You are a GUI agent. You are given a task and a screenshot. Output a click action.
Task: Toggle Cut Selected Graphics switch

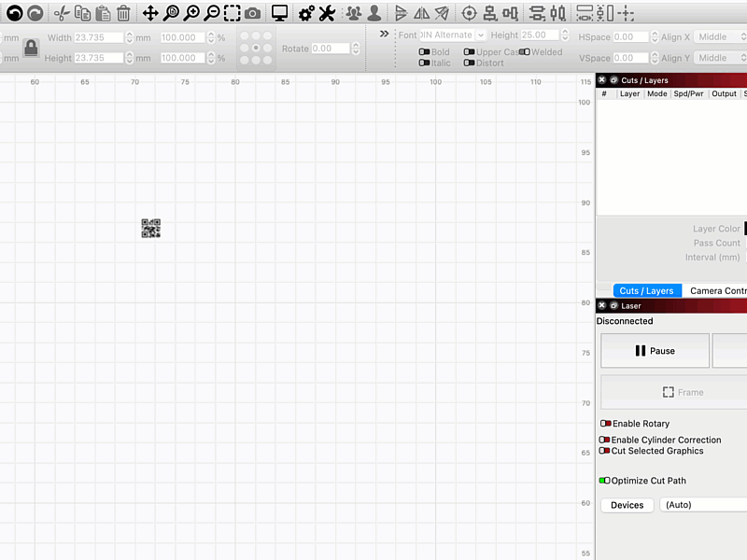[x=604, y=451]
